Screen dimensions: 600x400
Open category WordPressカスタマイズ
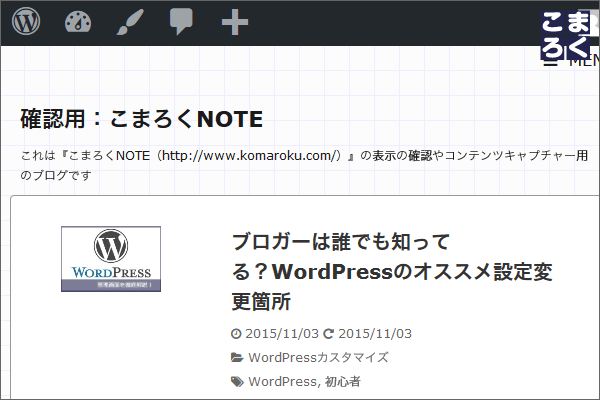pyautogui.click(x=318, y=358)
